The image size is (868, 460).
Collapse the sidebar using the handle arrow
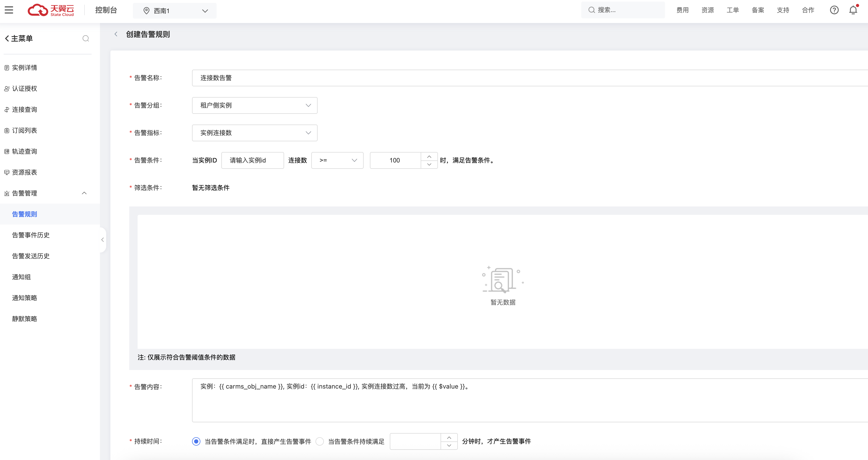tap(103, 240)
